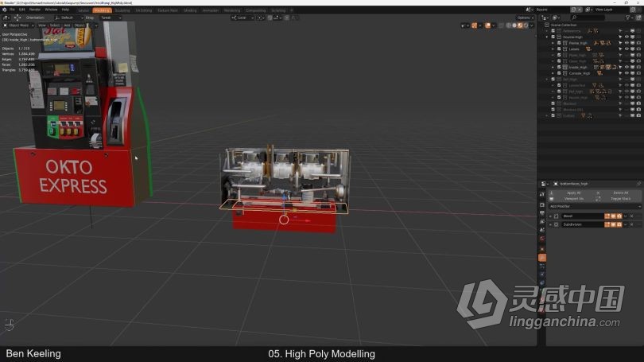644x362 pixels.
Task: Toggle render camera icon for Console_High
Action: point(638,73)
